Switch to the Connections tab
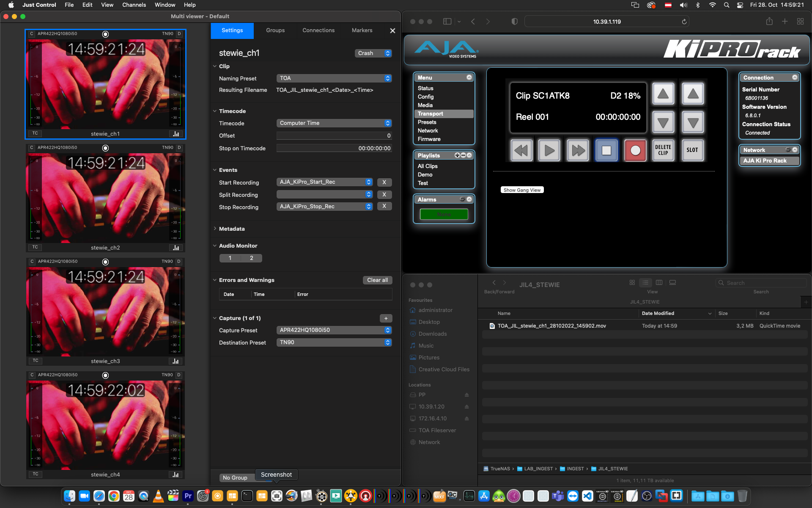This screenshot has height=508, width=812. click(x=318, y=30)
